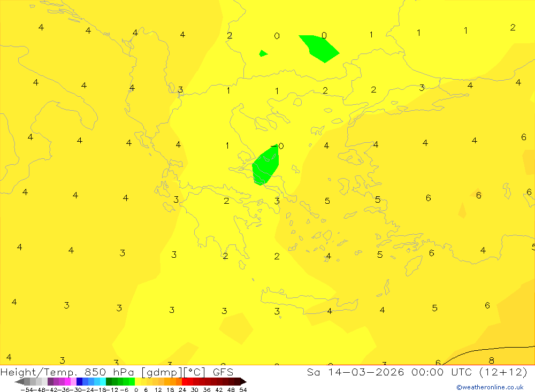Screen dimensions: 535x392
Task: Open the weatheronline.co.uk credit link
Action: point(490,387)
